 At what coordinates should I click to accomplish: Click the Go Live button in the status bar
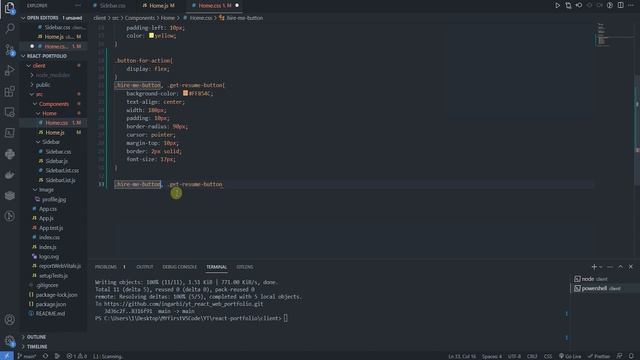pyautogui.click(x=570, y=356)
